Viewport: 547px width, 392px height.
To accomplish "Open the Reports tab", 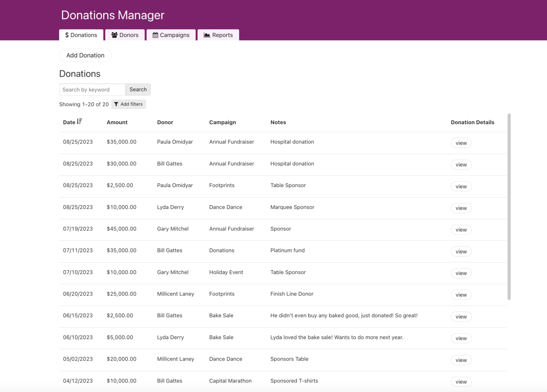I will 218,35.
